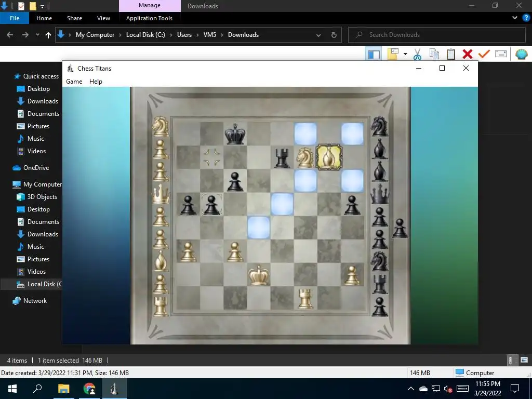This screenshot has height=399, width=532.
Task: Switch to details view in the status bar
Action: [510, 360]
